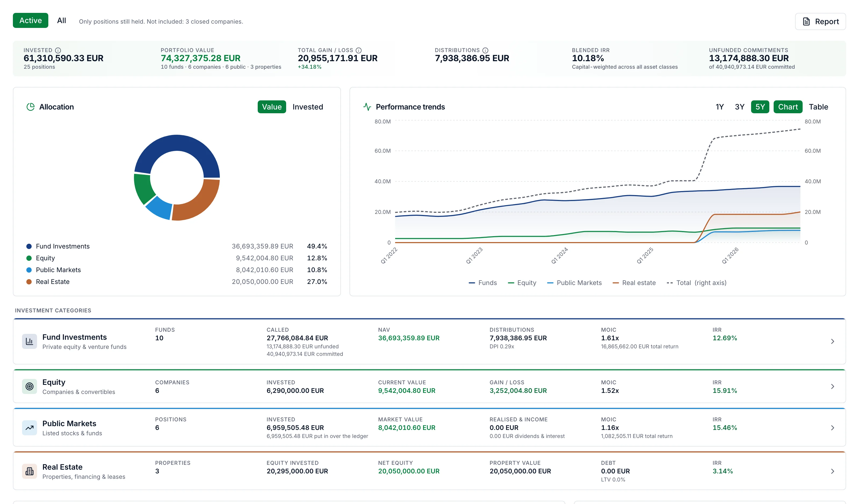Viewport: 859px width, 504px height.
Task: Click the +34.18% gain percentage
Action: (310, 67)
